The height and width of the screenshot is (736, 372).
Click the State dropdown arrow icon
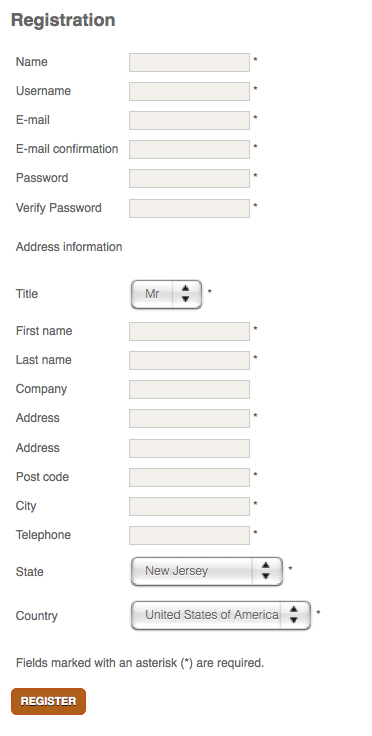coord(266,571)
